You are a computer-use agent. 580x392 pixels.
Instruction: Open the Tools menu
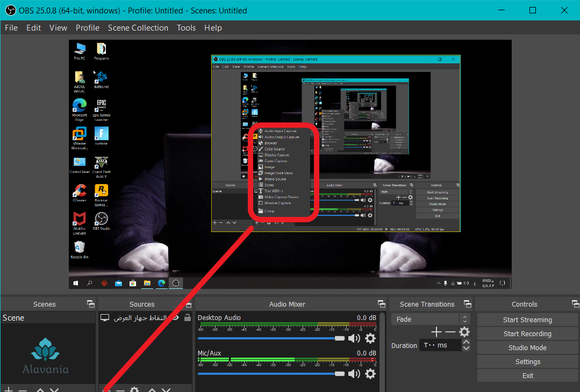(x=186, y=28)
